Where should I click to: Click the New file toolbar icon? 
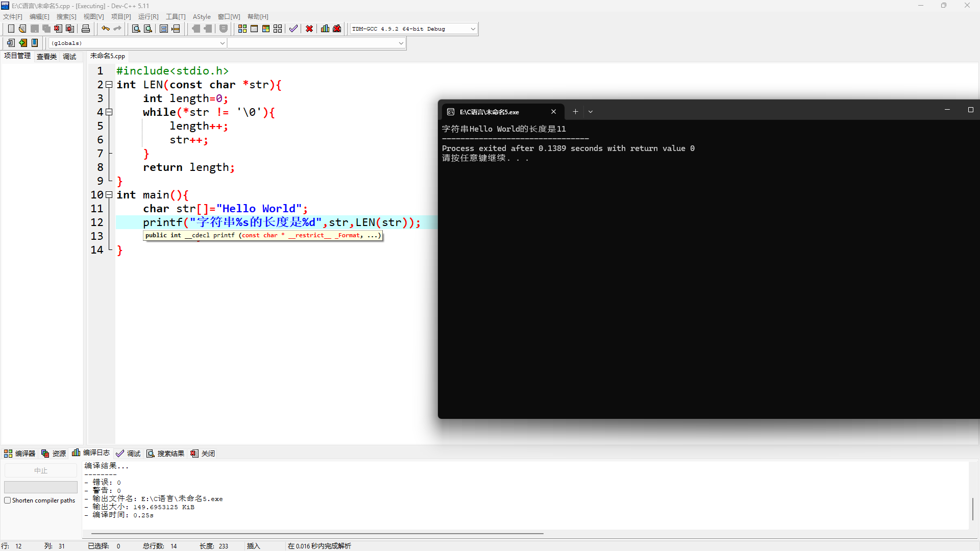[11, 29]
